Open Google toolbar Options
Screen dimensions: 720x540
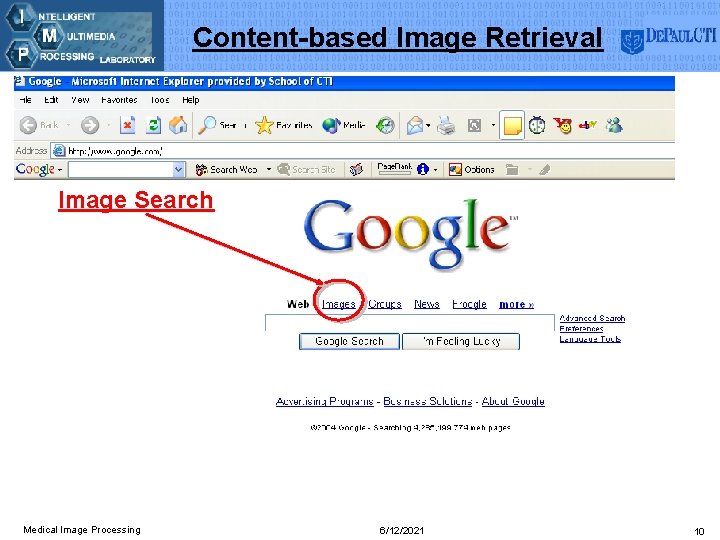[x=472, y=169]
